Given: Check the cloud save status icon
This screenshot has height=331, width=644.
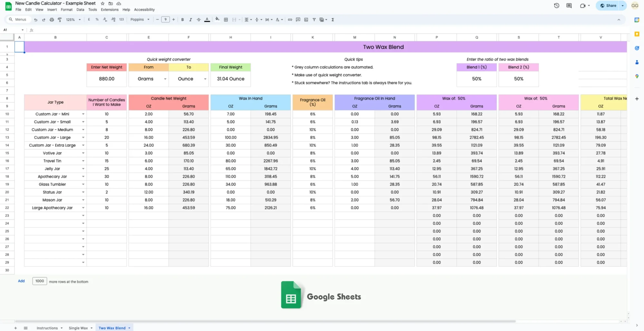Looking at the screenshot, I should pos(118,4).
